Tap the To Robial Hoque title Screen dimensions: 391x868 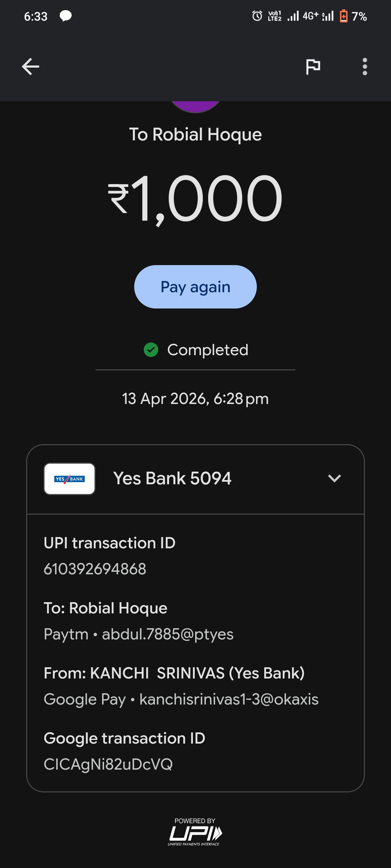click(195, 135)
